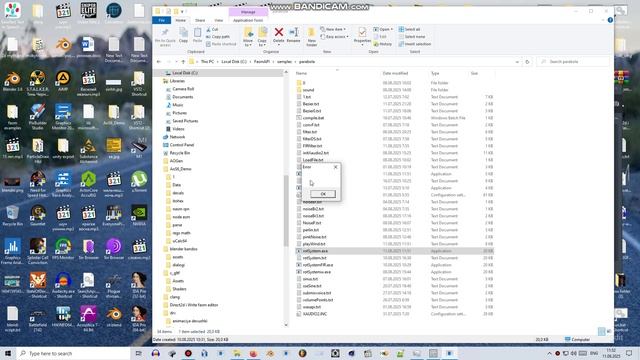Click the Search parabola input box
The height and width of the screenshot is (360, 640).
click(573, 62)
